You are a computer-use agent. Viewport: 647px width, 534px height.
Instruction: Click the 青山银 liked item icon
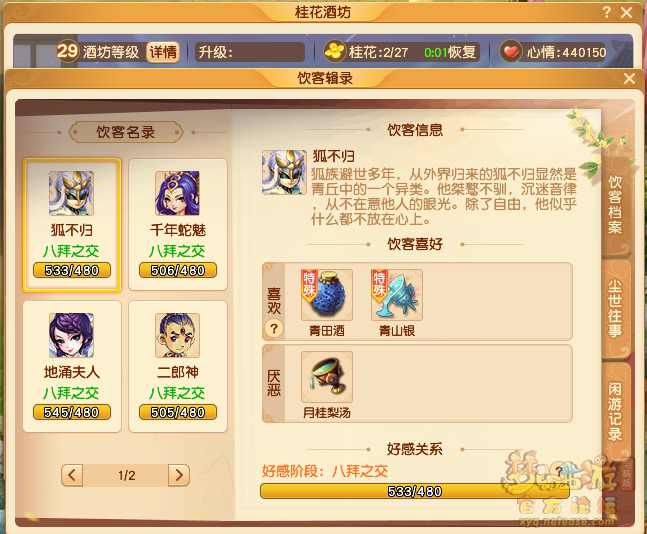[397, 295]
